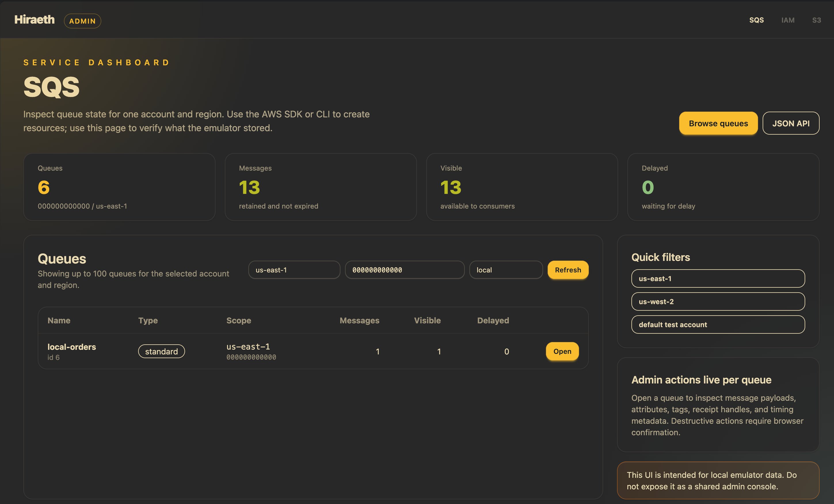
Task: Click the standard type pill on local-orders
Action: (x=161, y=351)
